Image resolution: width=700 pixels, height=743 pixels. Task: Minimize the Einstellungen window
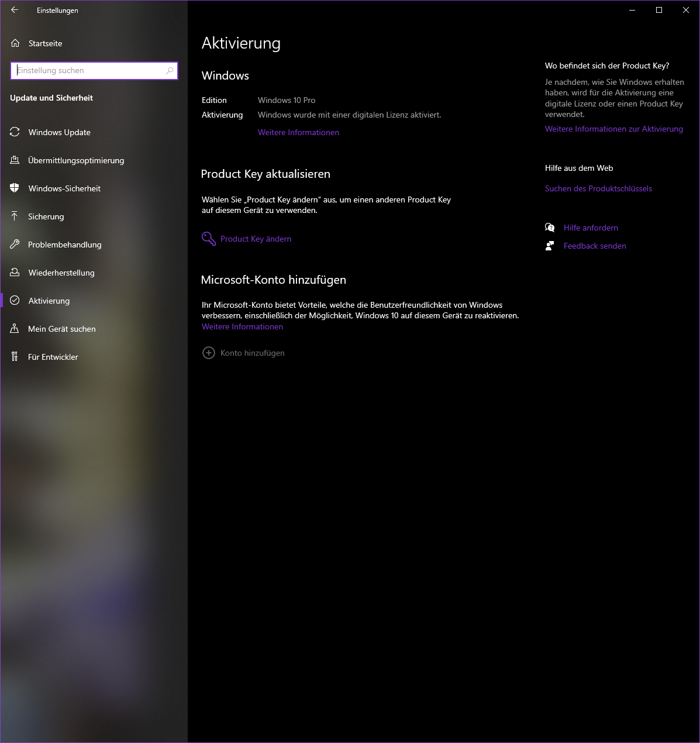coord(632,10)
